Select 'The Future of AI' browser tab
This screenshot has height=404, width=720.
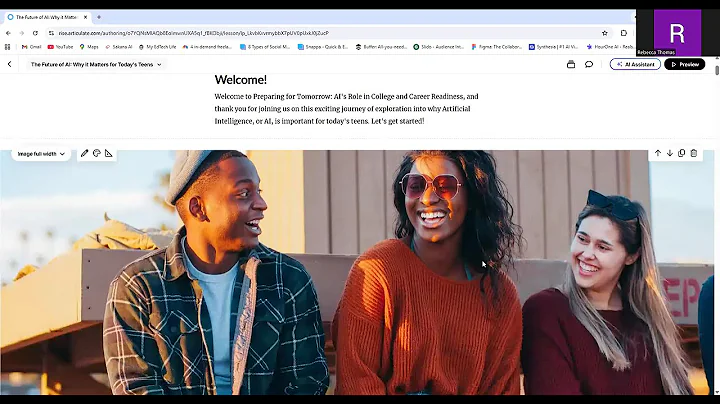click(x=46, y=17)
